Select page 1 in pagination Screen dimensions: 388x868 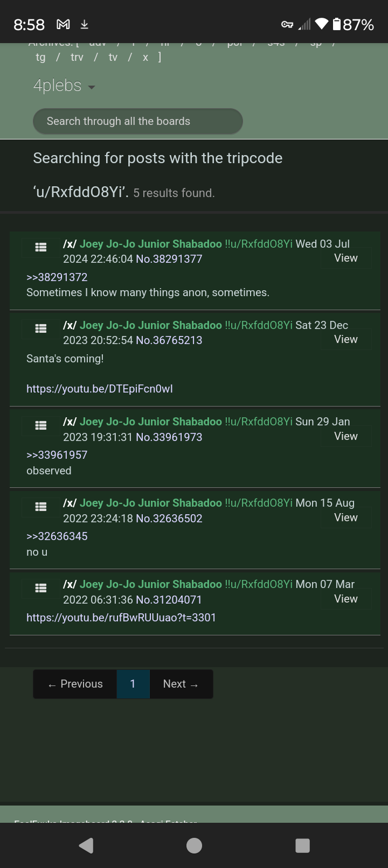(x=133, y=684)
